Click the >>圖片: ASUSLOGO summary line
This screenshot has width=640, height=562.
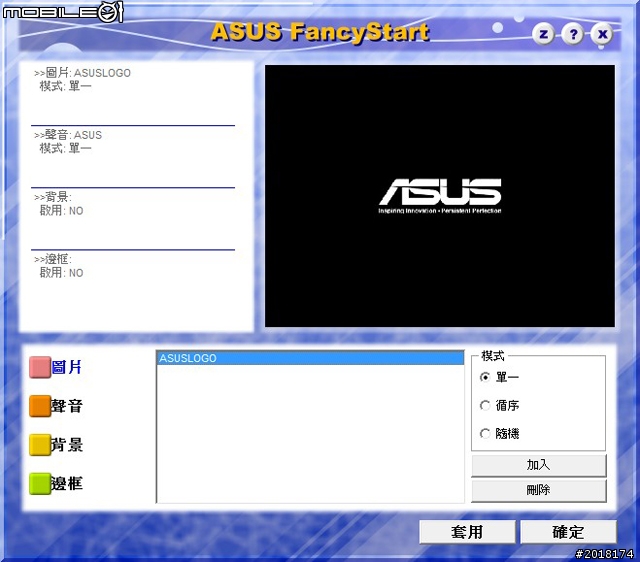[x=82, y=73]
